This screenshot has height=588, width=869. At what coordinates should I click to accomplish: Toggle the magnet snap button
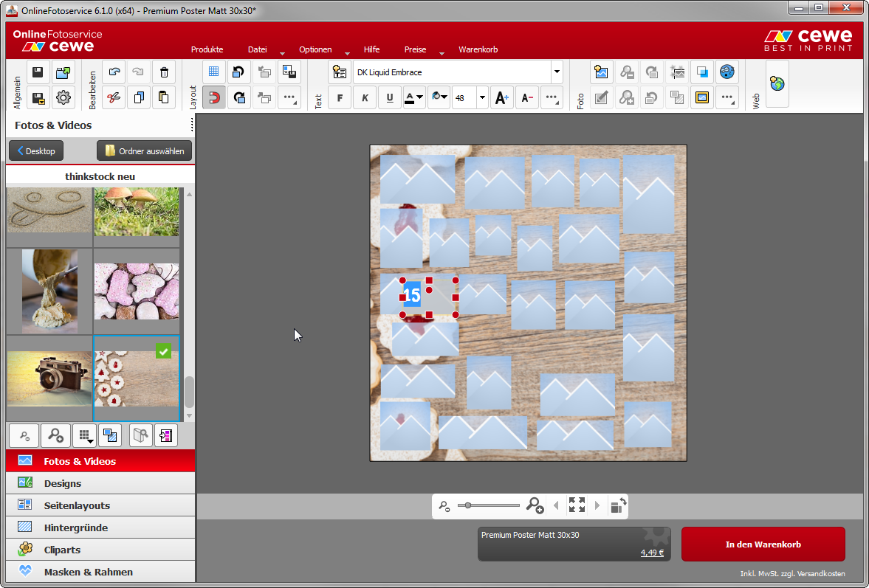coord(213,97)
